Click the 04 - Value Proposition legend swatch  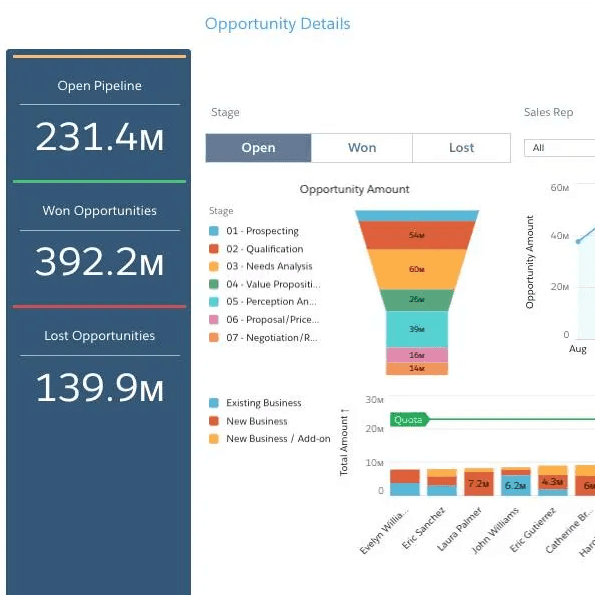pos(214,284)
